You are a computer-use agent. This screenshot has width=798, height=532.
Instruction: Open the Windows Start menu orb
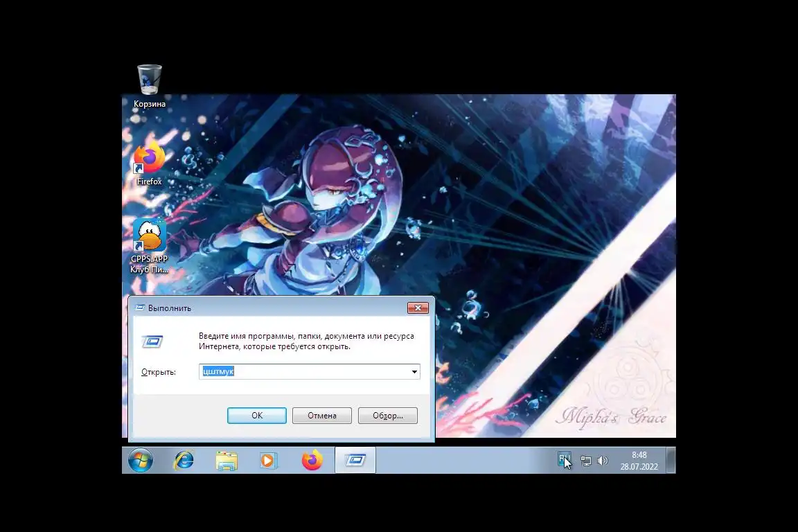point(141,460)
